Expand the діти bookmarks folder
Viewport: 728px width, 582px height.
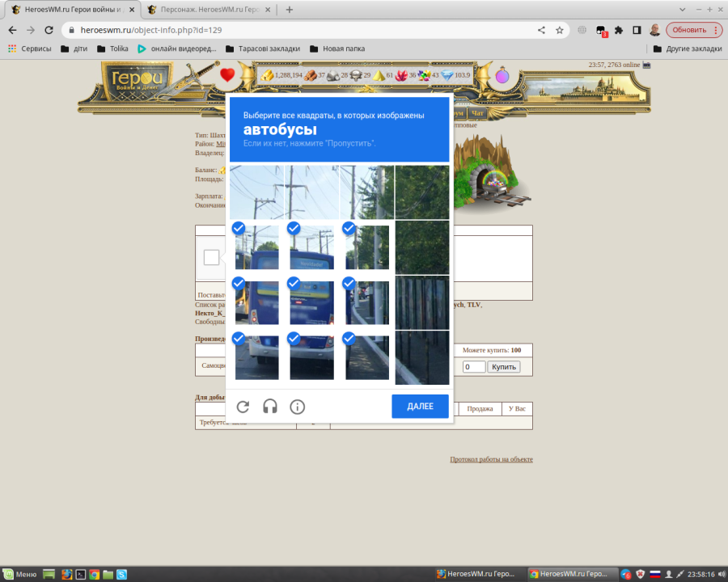coord(74,48)
